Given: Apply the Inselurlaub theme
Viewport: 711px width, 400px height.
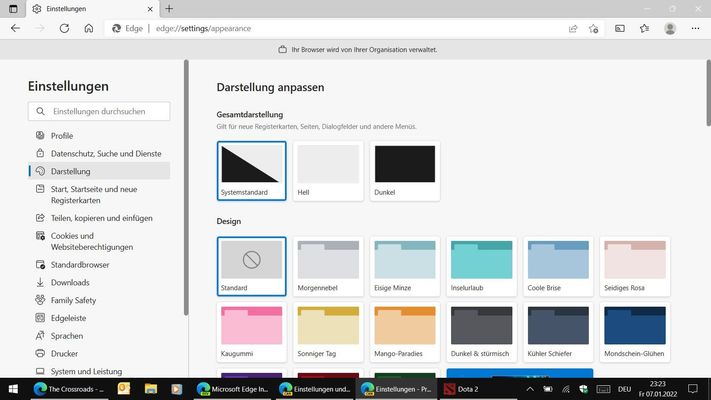Looking at the screenshot, I should click(482, 266).
